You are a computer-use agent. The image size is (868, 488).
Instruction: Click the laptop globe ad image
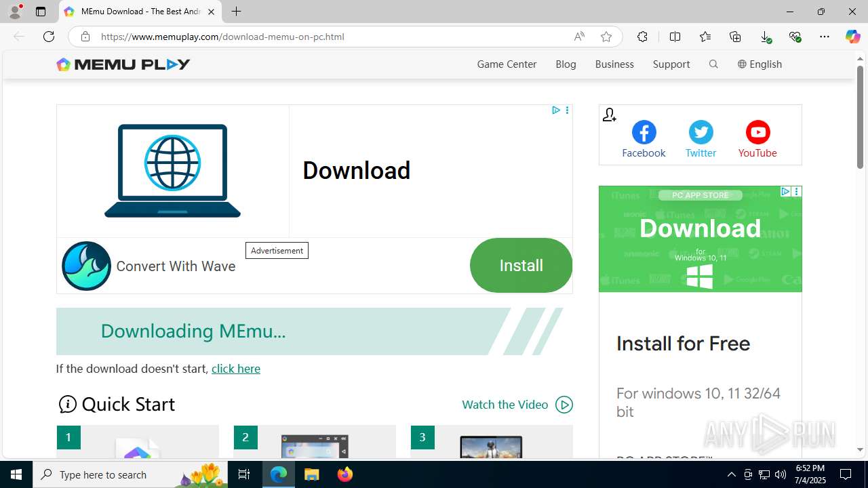tap(172, 171)
